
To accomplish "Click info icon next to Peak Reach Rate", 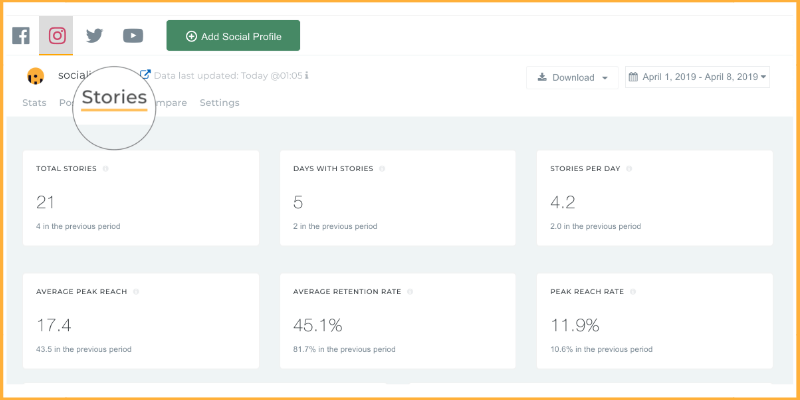I will [633, 292].
